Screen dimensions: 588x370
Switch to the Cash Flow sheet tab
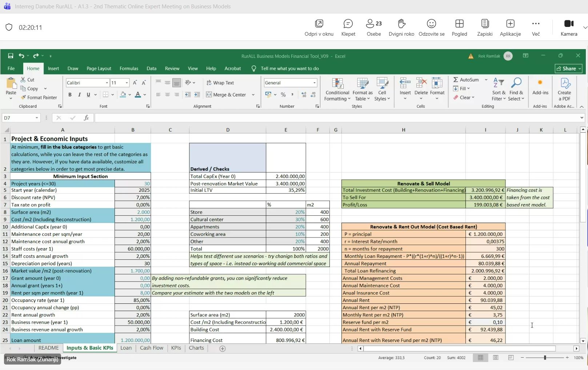pyautogui.click(x=151, y=348)
